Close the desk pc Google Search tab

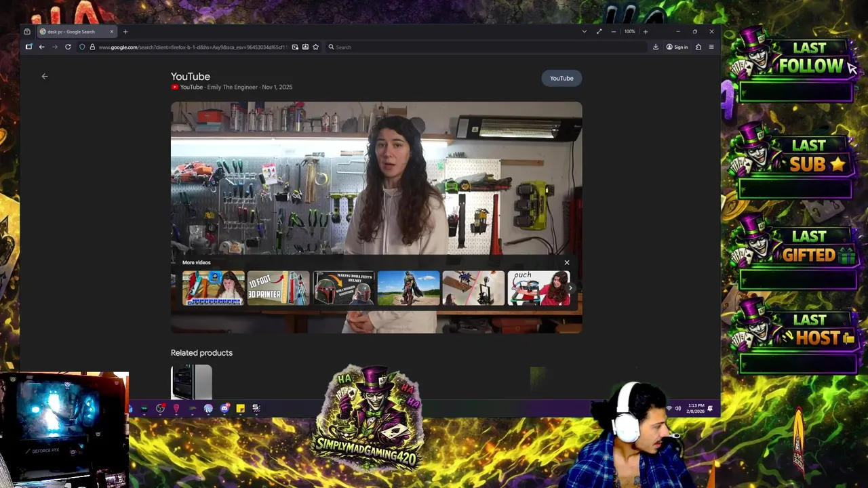pos(112,32)
